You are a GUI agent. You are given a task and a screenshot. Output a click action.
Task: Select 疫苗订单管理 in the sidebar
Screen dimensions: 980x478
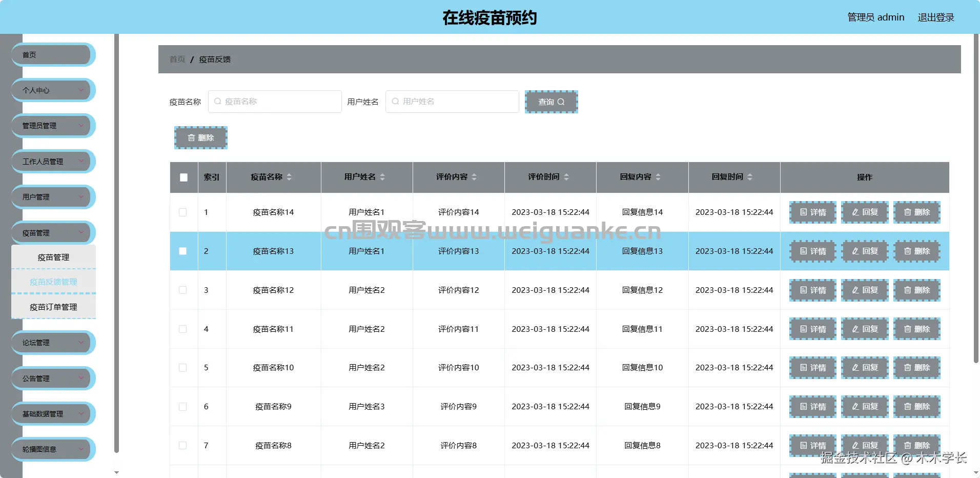53,307
